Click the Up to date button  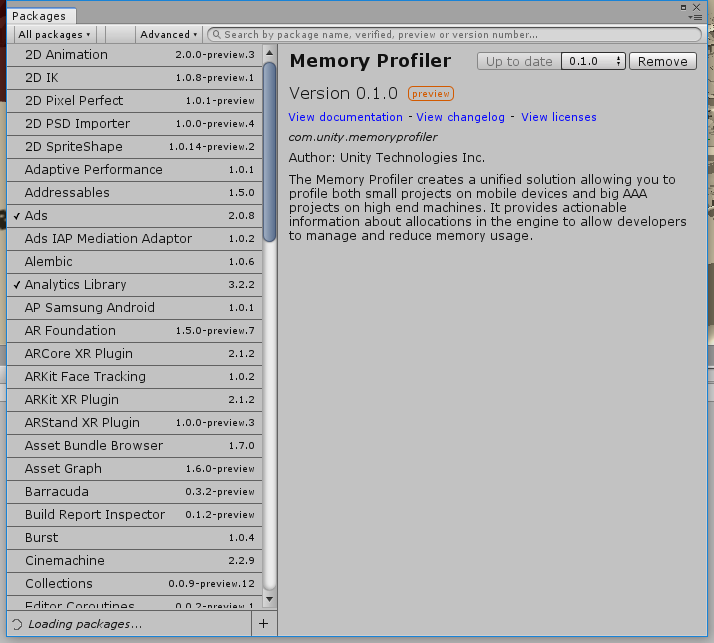coord(519,61)
